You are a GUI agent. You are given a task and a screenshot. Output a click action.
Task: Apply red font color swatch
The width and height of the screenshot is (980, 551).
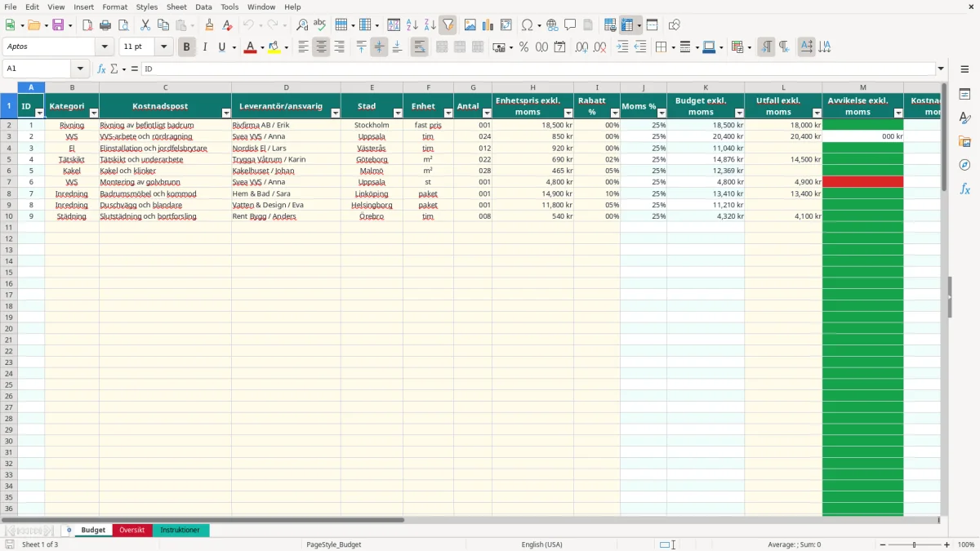tap(249, 47)
